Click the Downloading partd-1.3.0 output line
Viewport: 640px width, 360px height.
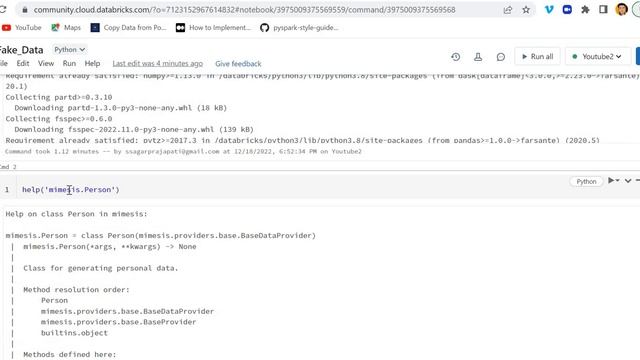pos(121,108)
